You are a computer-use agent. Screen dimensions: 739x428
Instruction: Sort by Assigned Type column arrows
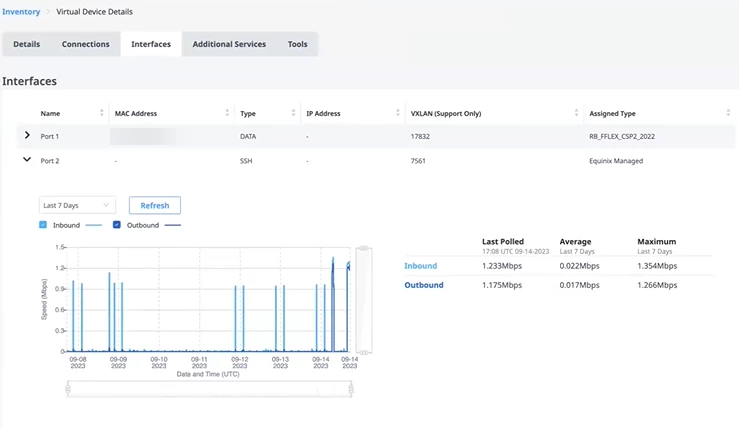pos(728,113)
